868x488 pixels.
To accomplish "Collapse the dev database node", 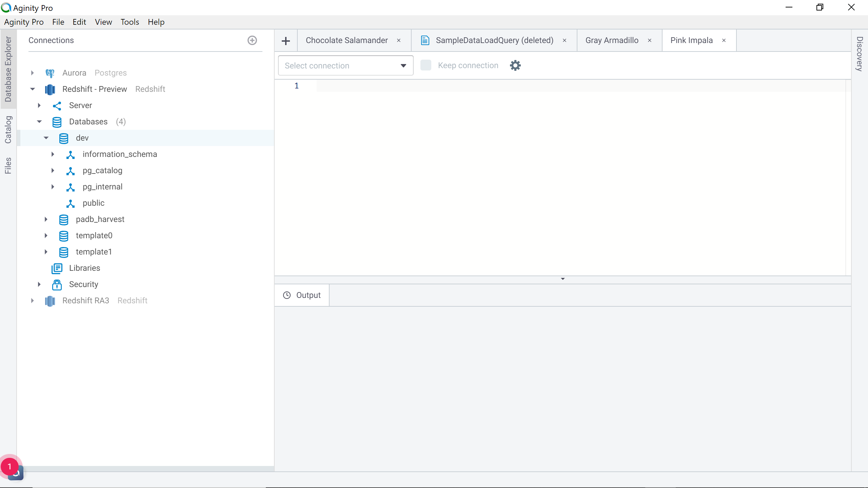I will (x=46, y=138).
